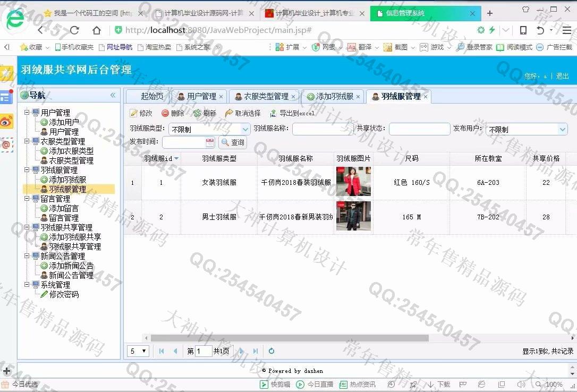Switch to 计算机毕业设计源码网 browser tab
577x392 pixels.
[x=204, y=13]
